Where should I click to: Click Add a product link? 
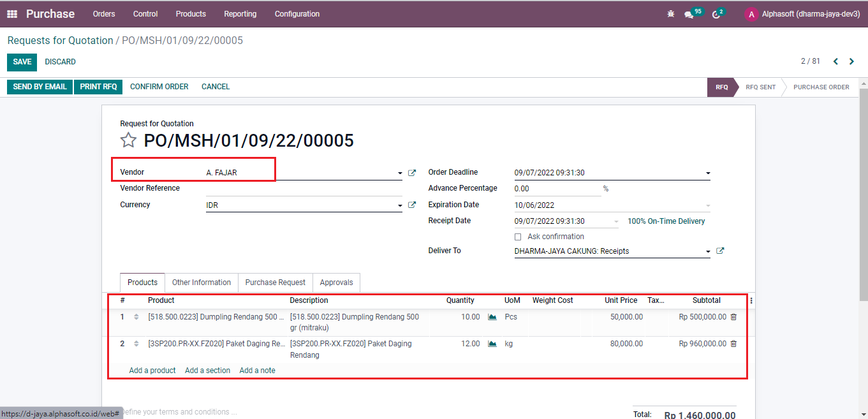[152, 371]
